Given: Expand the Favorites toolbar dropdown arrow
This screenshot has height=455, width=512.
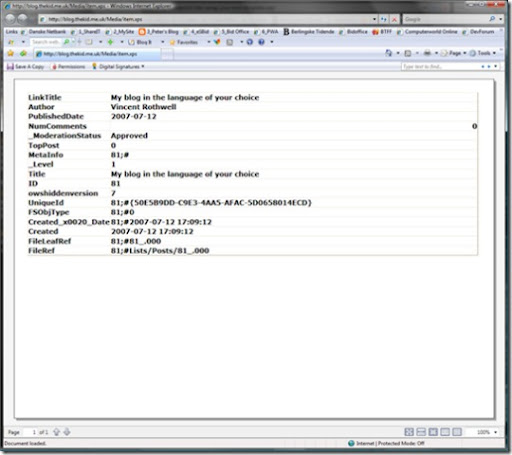Looking at the screenshot, I should coord(209,42).
